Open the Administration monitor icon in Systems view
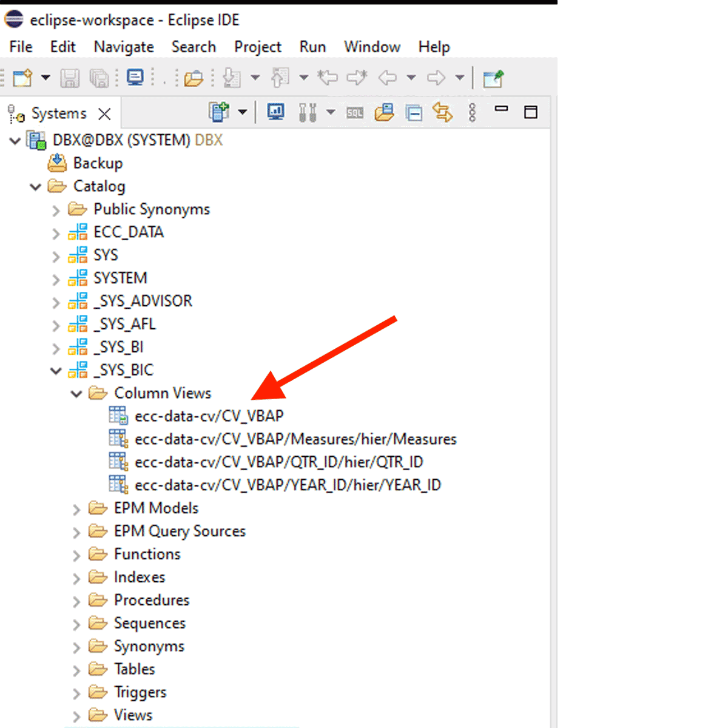This screenshot has width=728, height=728. (276, 112)
